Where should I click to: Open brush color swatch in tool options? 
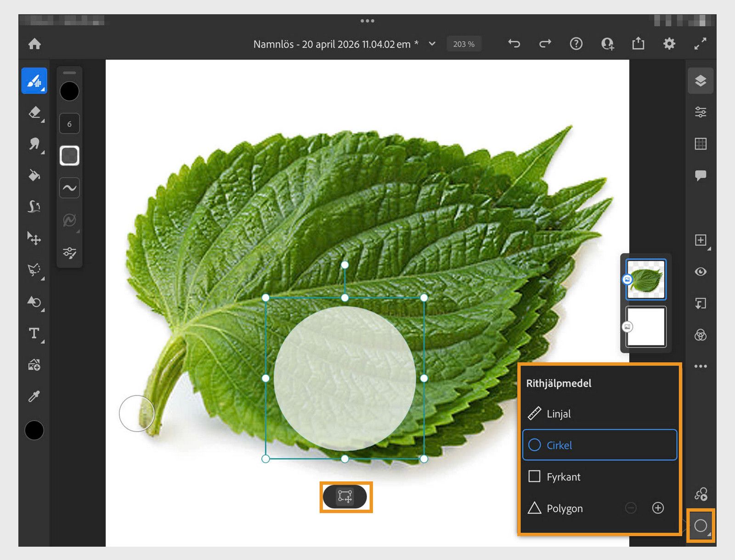pyautogui.click(x=69, y=91)
